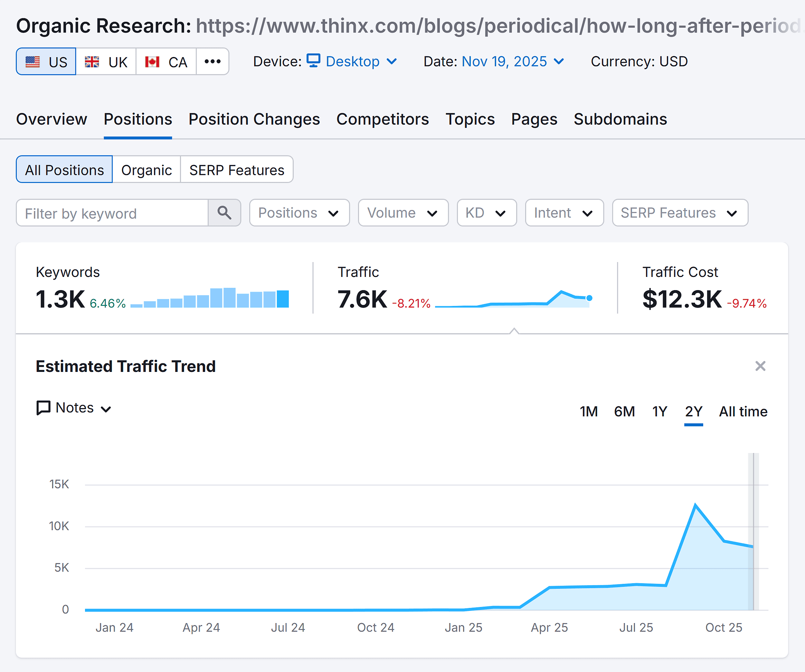Image resolution: width=805 pixels, height=672 pixels.
Task: Select the Canada flag icon
Action: [x=153, y=61]
